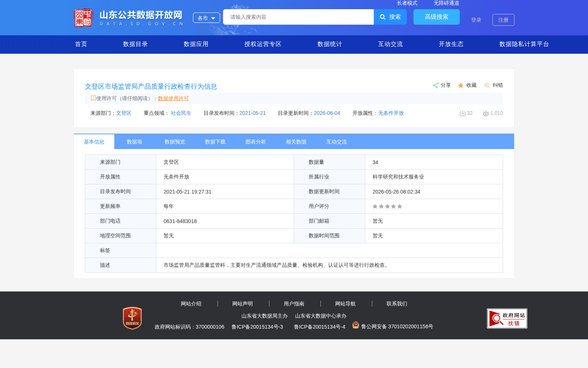The width and height of the screenshot is (588, 368).
Task: Switch to the 数据项 tab
Action: coord(135,142)
